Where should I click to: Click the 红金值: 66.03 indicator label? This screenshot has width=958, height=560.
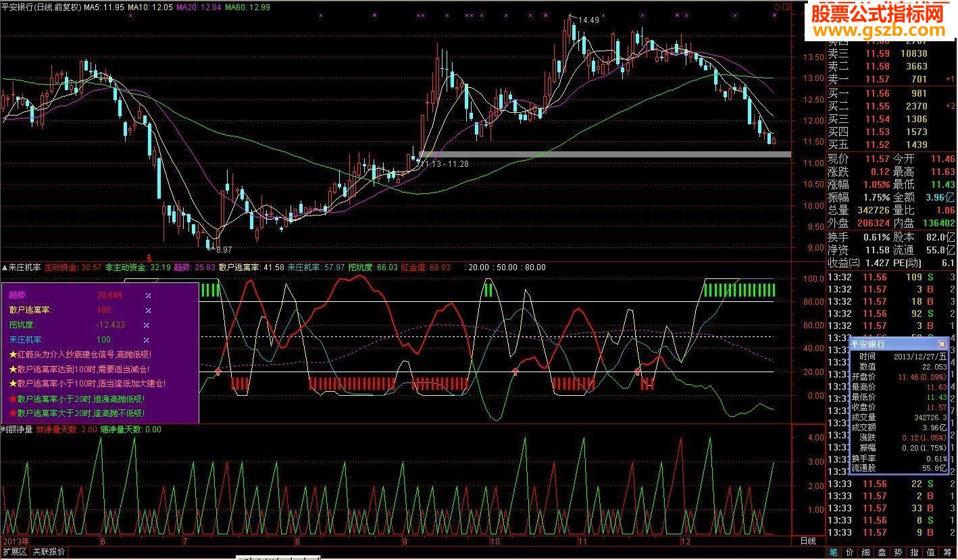click(x=426, y=268)
